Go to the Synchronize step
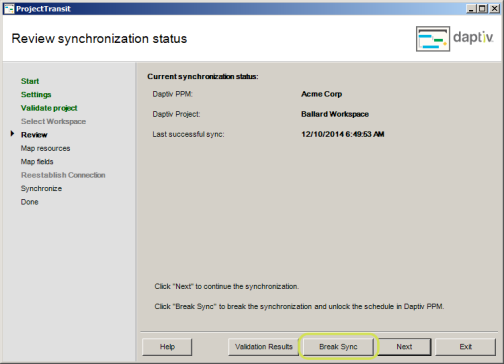The width and height of the screenshot is (504, 364). (x=41, y=188)
